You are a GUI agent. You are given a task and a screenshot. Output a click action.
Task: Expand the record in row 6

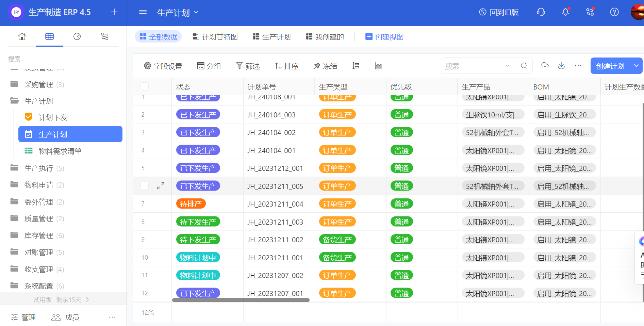pyautogui.click(x=161, y=186)
